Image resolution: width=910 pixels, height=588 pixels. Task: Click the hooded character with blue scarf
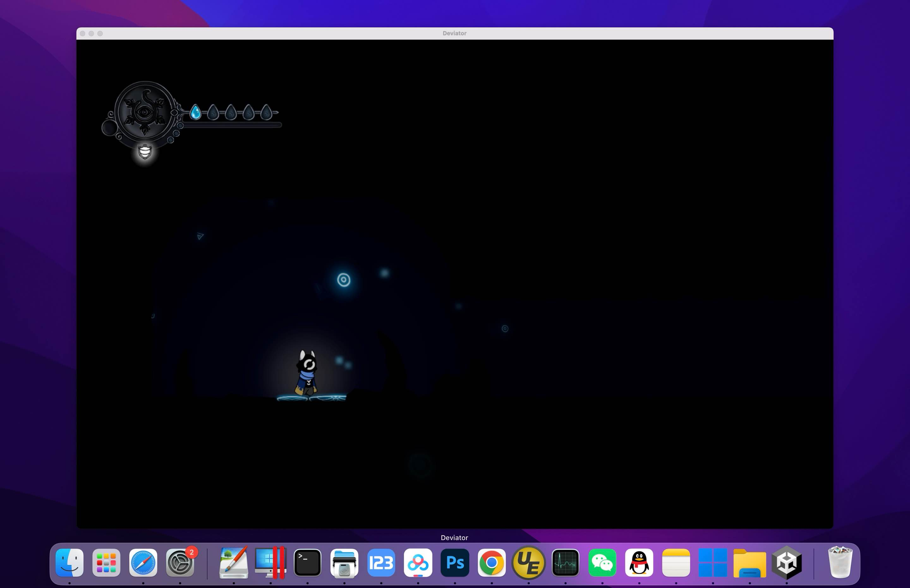point(307,373)
